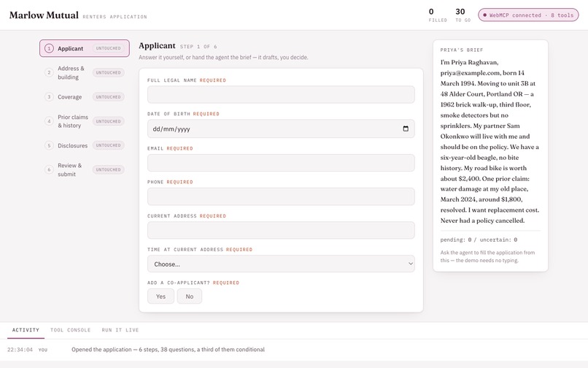Click the 'Renters Application' header subtitle
The width and height of the screenshot is (588, 368).
click(115, 17)
